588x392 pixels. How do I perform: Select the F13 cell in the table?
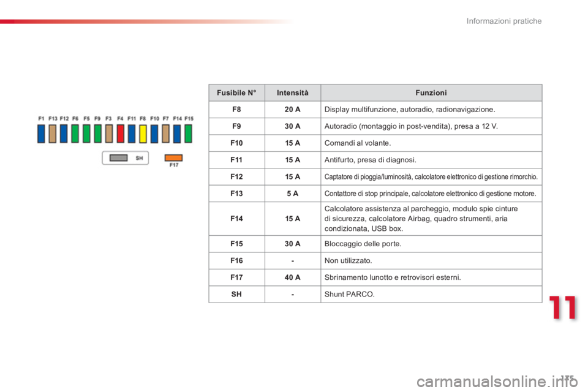236,194
